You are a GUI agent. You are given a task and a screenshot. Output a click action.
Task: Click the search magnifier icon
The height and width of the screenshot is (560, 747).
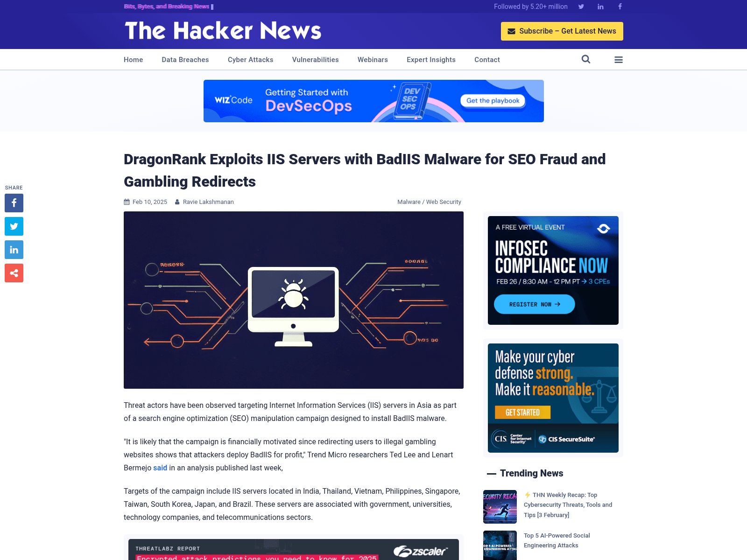[x=586, y=59]
